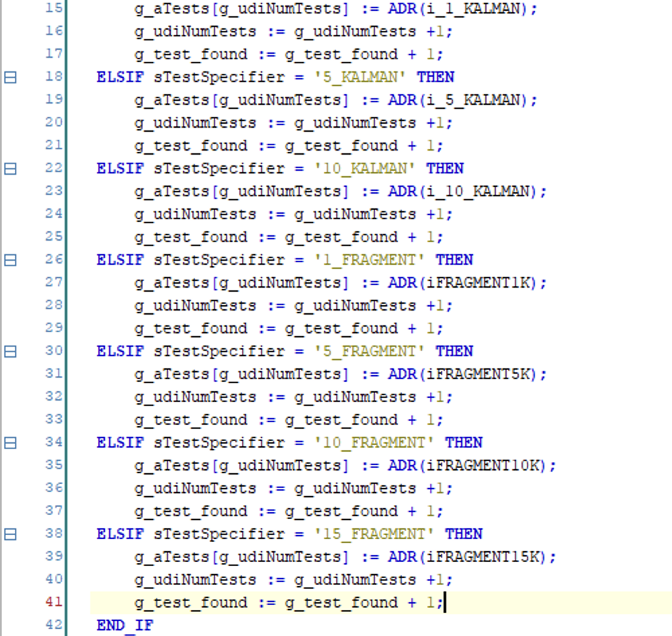Viewport: 672px width, 636px height.
Task: Click g_udiNumTests assignment on line 16
Action: point(294,32)
